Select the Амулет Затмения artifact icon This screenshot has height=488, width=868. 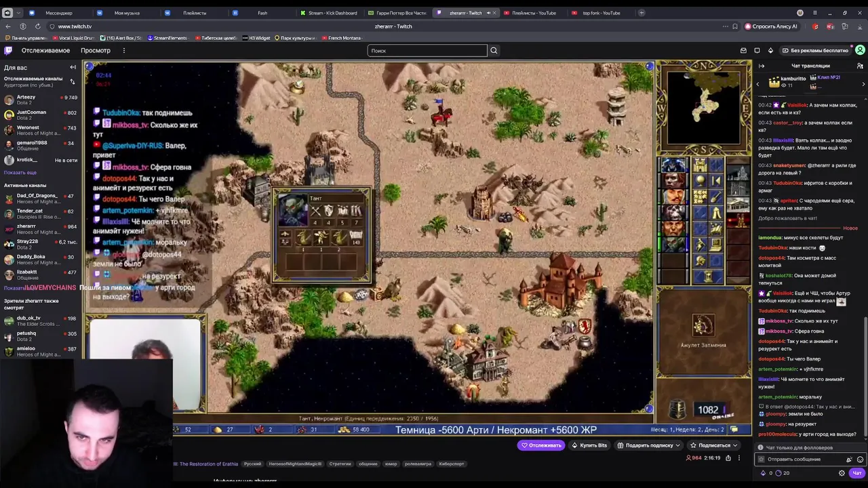tap(703, 326)
